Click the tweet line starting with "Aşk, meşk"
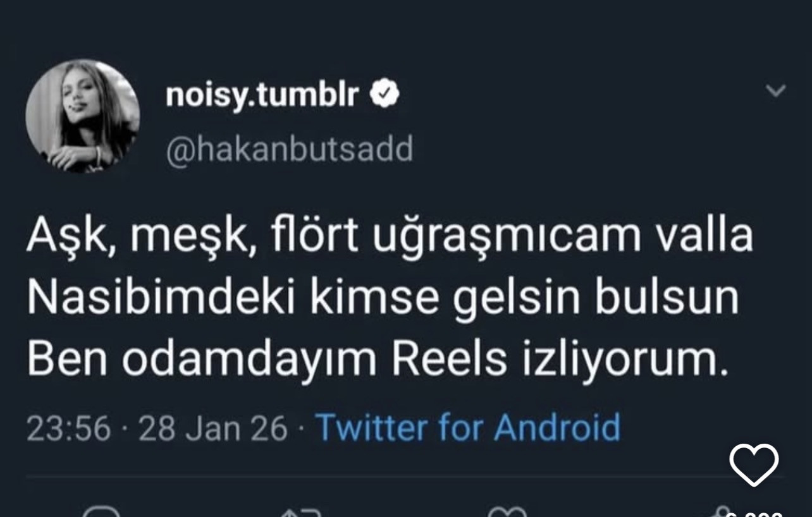Screen dimensions: 812x517 tap(390, 235)
